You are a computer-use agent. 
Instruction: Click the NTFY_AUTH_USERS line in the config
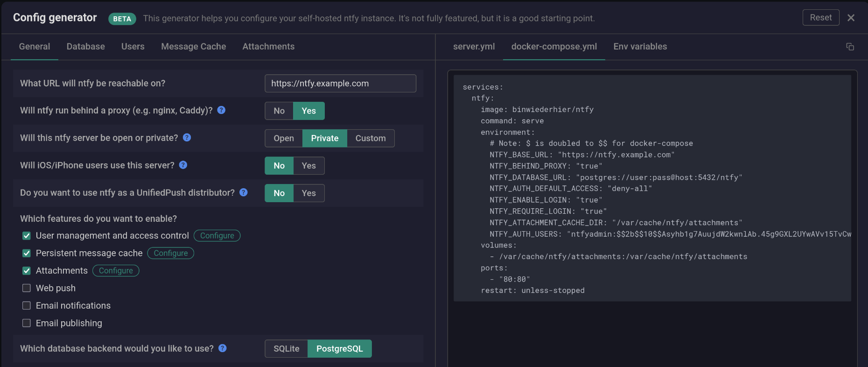click(x=670, y=234)
